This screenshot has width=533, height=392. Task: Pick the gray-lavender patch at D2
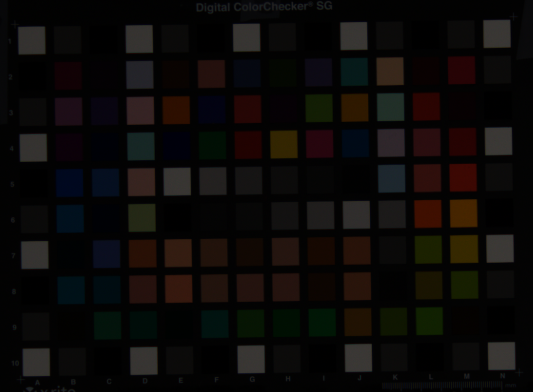tap(140, 75)
